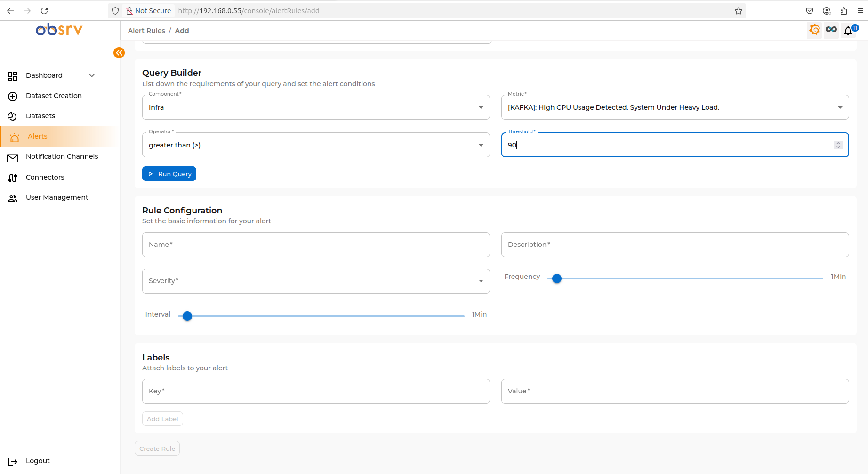The width and height of the screenshot is (868, 474).
Task: Click the Connectors plug icon
Action: tap(13, 178)
